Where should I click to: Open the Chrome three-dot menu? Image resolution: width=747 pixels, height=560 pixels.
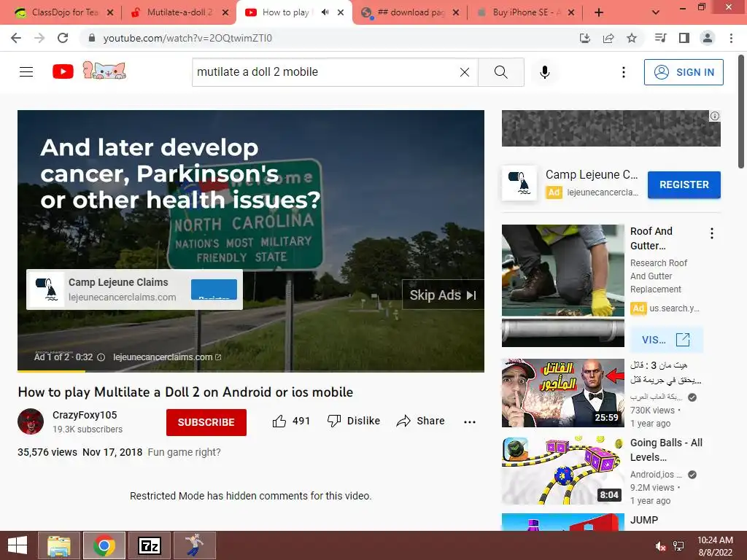coord(731,38)
